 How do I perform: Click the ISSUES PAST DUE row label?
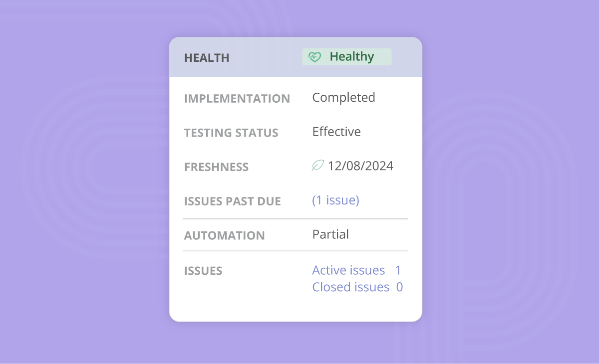pos(232,201)
